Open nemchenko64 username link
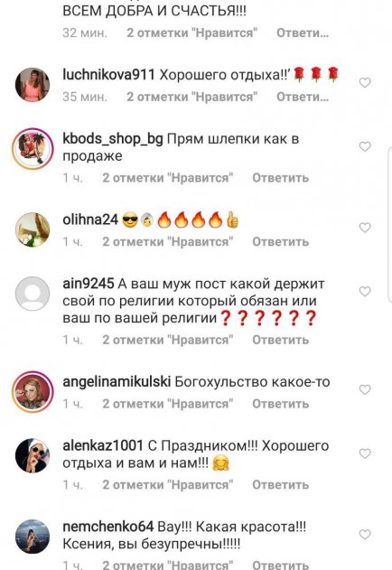 [x=108, y=527]
